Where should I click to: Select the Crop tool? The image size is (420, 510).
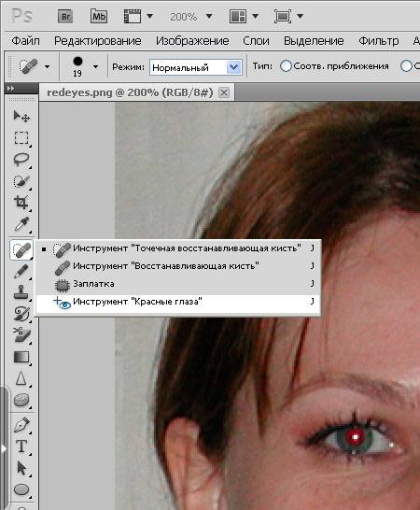(x=21, y=203)
